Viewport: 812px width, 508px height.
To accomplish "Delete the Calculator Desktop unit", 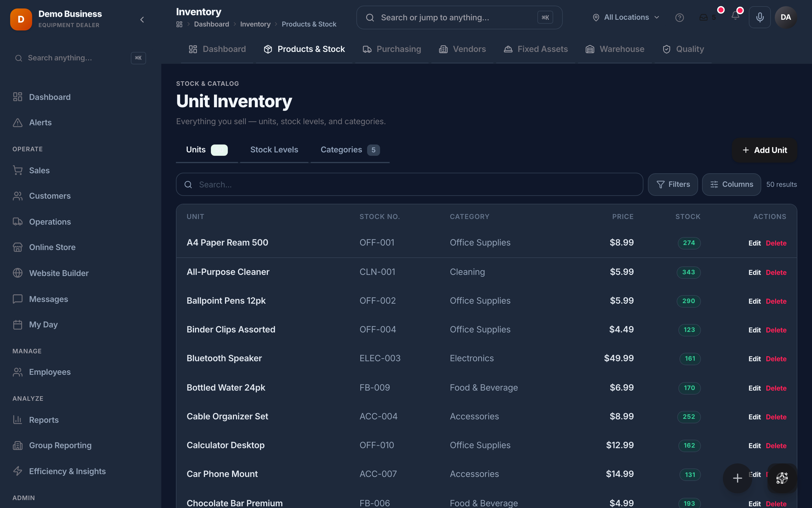I will click(x=776, y=446).
